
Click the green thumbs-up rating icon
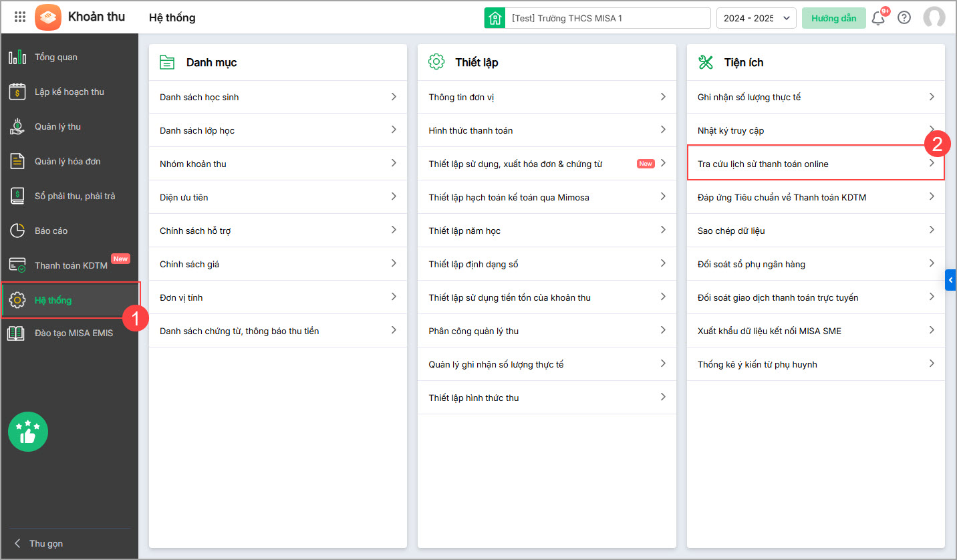point(28,432)
